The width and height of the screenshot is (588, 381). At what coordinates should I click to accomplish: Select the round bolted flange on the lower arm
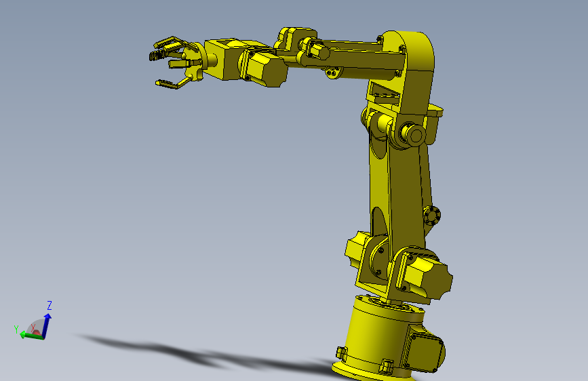point(431,216)
